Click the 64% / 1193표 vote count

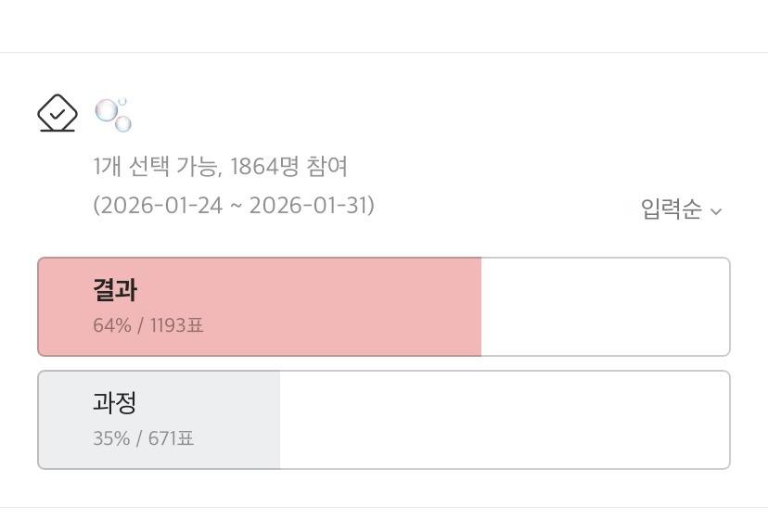pyautogui.click(x=147, y=325)
